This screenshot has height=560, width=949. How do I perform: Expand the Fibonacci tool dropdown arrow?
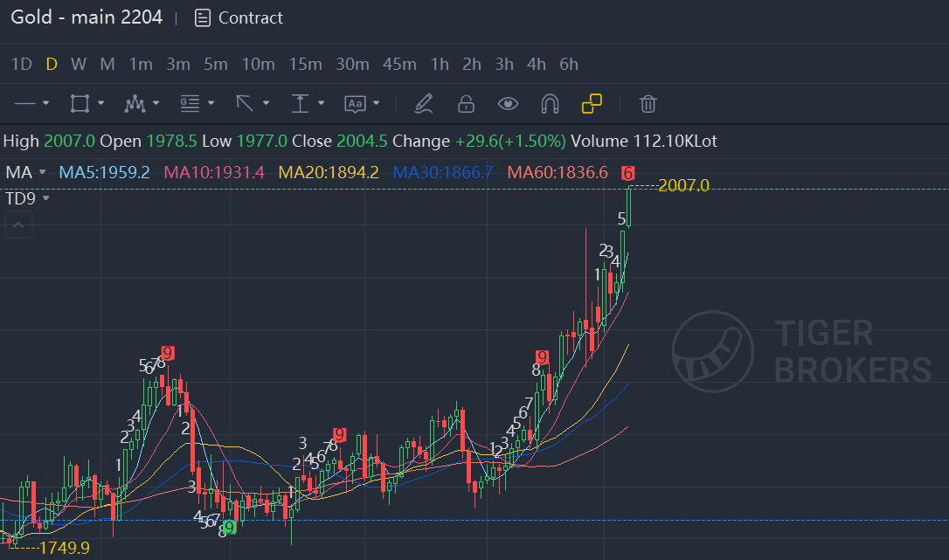pos(211,103)
